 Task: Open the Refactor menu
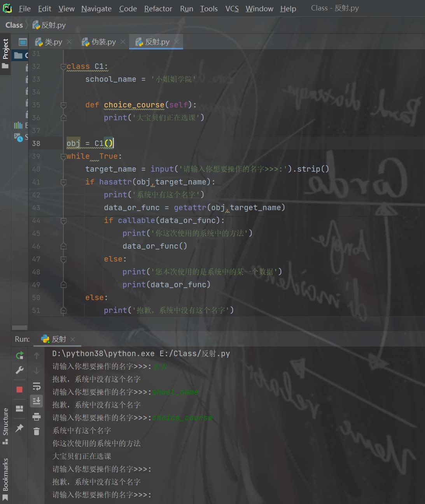158,9
